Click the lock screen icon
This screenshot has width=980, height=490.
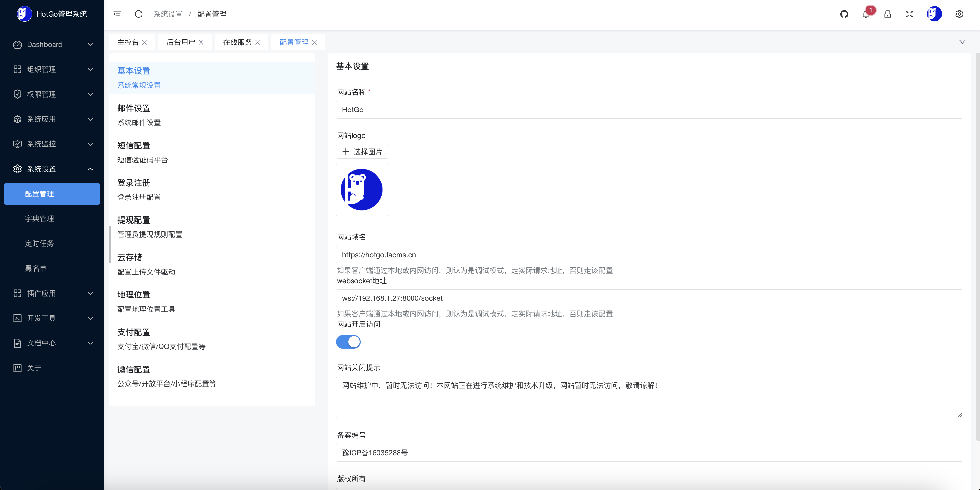pyautogui.click(x=887, y=14)
